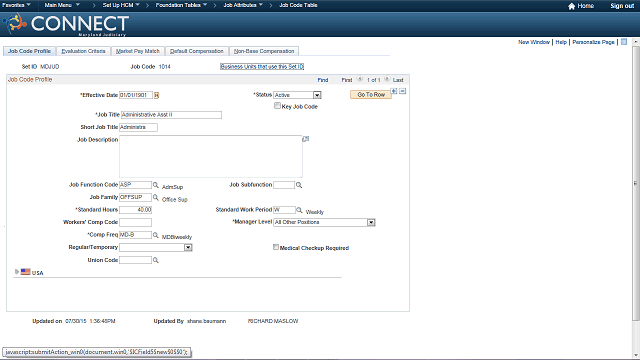Click the First row link
The height and width of the screenshot is (360, 640).
click(x=347, y=80)
